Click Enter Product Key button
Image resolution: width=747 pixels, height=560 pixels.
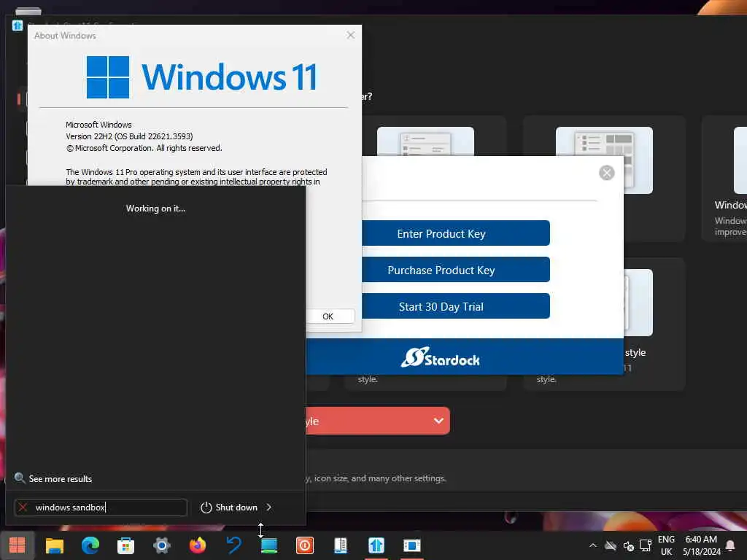click(455, 233)
